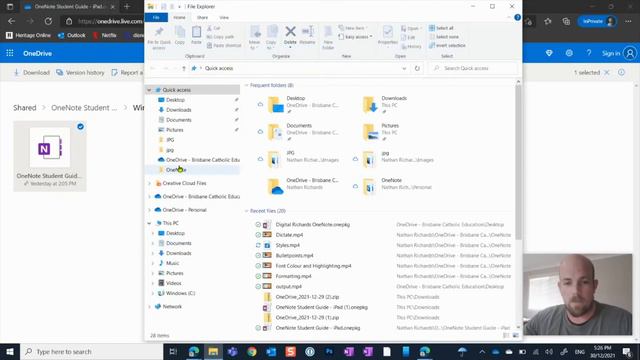This screenshot has width=640, height=360.
Task: Select Downloads under Quick access
Action: click(178, 110)
